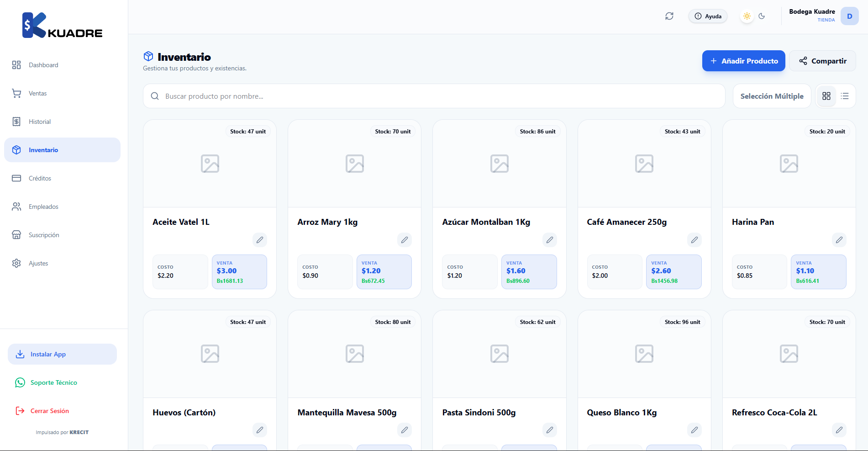Open the Dashboard page
Image resolution: width=868 pixels, height=451 pixels.
(x=62, y=65)
